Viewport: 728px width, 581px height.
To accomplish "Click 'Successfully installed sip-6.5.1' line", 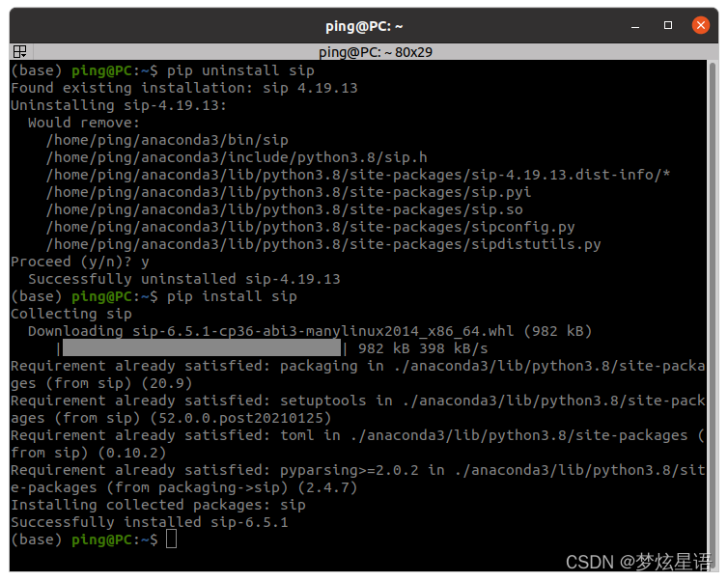I will tap(150, 522).
